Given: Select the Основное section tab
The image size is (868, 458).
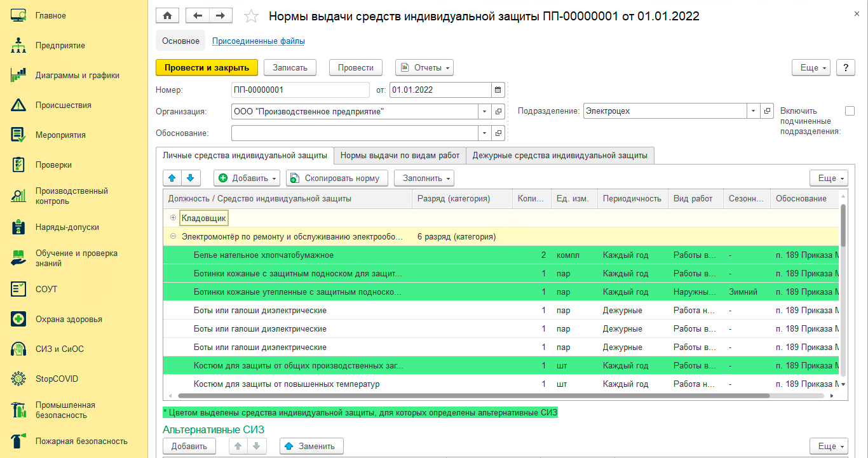Looking at the screenshot, I should click(180, 41).
